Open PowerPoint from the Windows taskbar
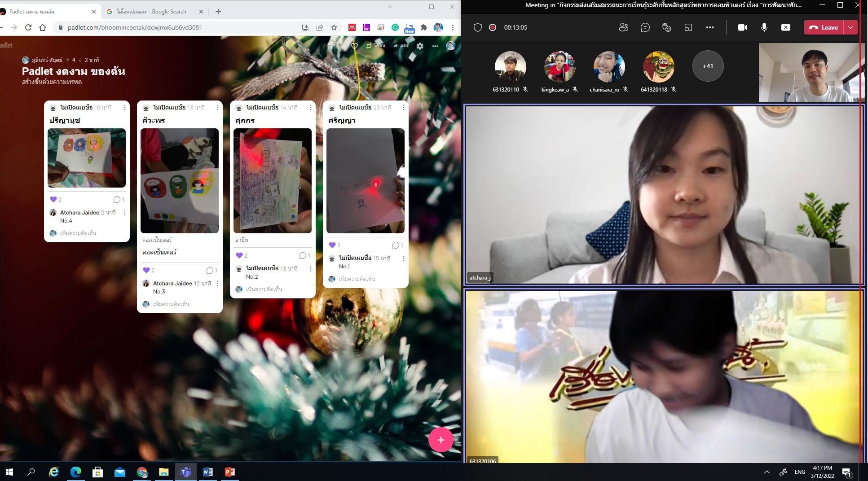The width and height of the screenshot is (868, 481). (229, 472)
